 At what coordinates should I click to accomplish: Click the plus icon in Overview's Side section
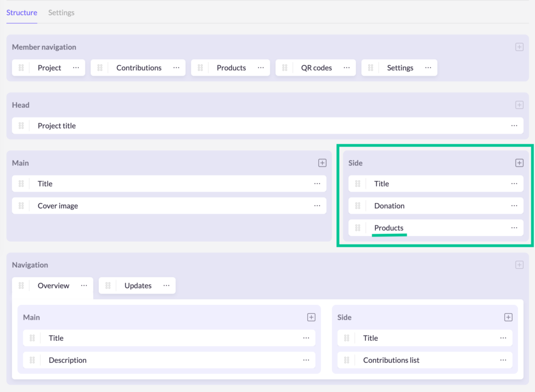click(x=508, y=317)
